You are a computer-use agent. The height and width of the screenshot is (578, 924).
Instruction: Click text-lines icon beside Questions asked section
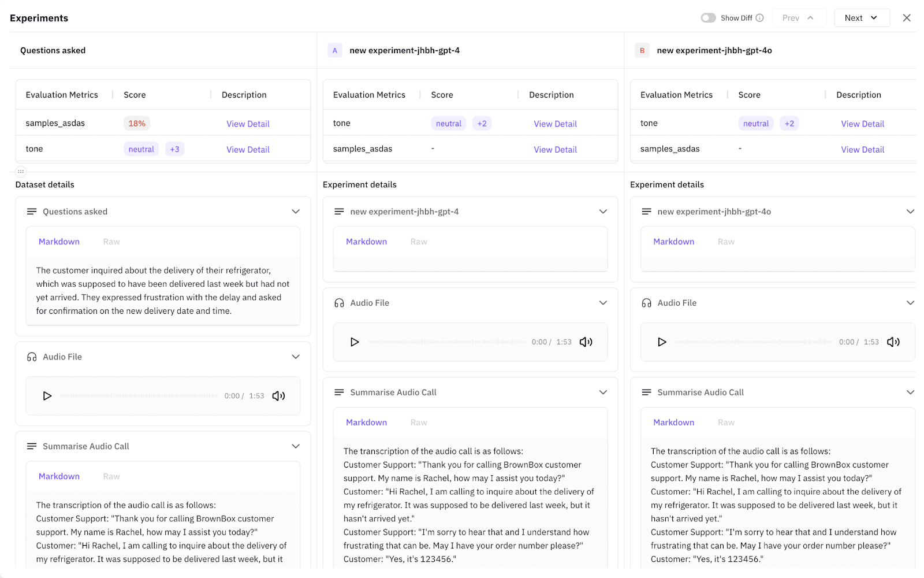(x=32, y=212)
